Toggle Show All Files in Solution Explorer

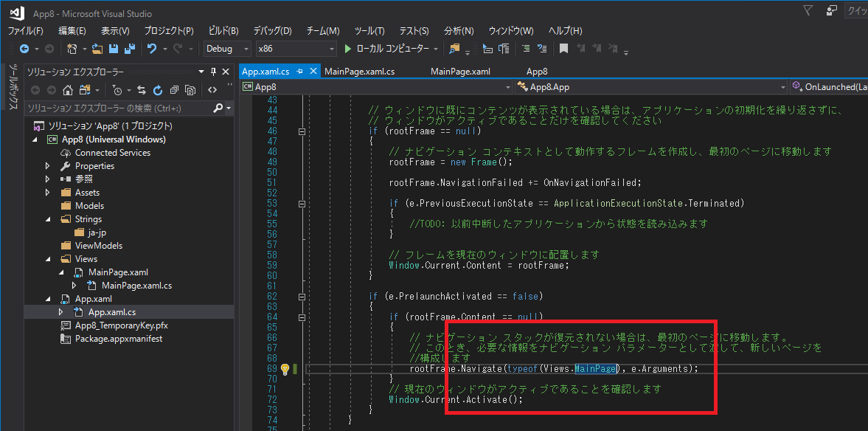pos(190,90)
